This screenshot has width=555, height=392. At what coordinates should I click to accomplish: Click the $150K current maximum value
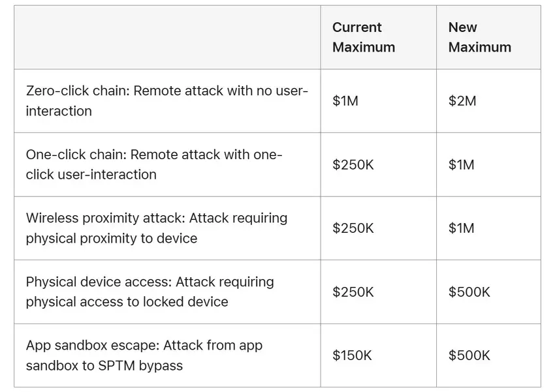352,355
